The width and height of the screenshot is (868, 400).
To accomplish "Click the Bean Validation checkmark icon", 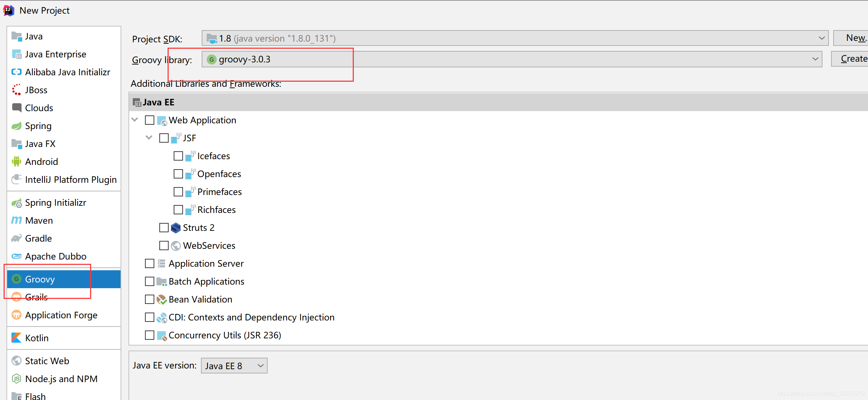I will pos(162,299).
